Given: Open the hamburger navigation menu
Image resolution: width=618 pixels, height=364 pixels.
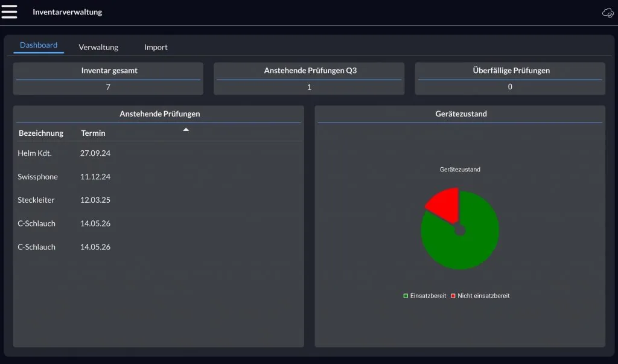Looking at the screenshot, I should 9,11.
